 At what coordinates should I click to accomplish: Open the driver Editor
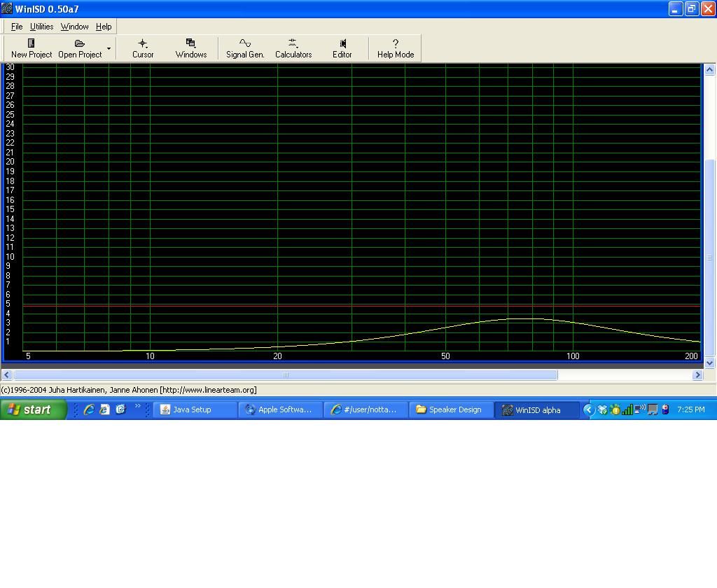coord(342,48)
